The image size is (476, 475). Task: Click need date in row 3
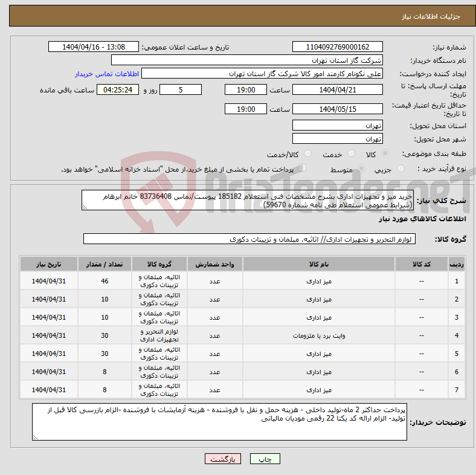(49, 317)
